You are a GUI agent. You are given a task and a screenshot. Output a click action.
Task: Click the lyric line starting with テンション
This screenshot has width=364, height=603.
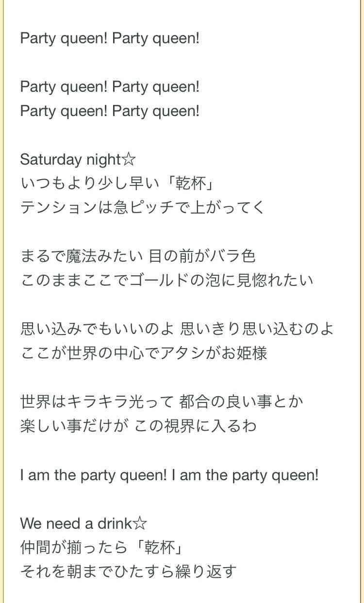143,208
